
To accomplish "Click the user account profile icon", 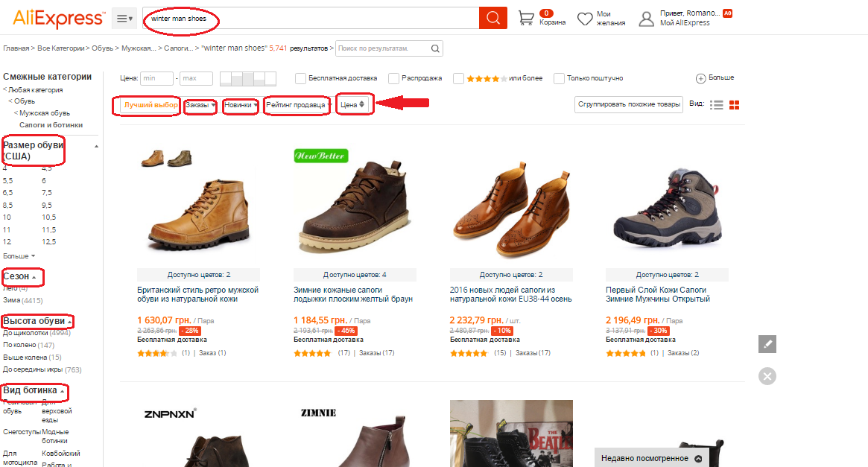I will tap(646, 19).
